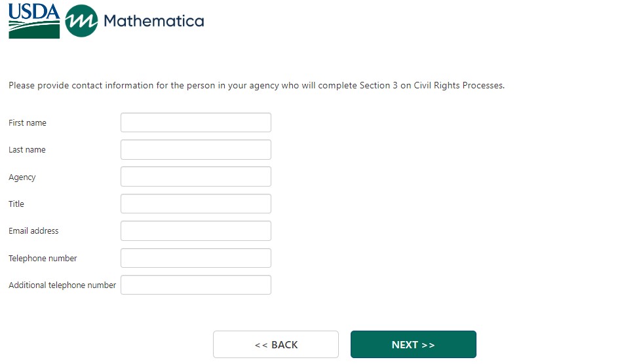
Task: Click the "First name" label
Action: [28, 123]
